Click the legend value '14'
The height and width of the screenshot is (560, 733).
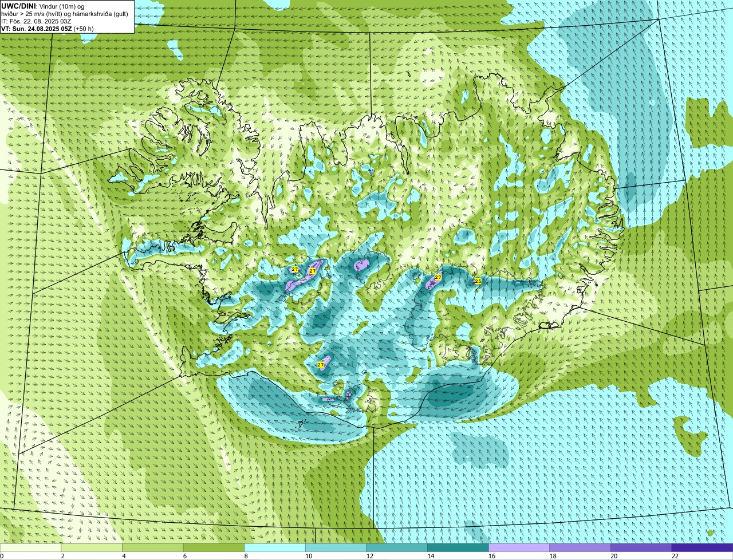coord(431,556)
